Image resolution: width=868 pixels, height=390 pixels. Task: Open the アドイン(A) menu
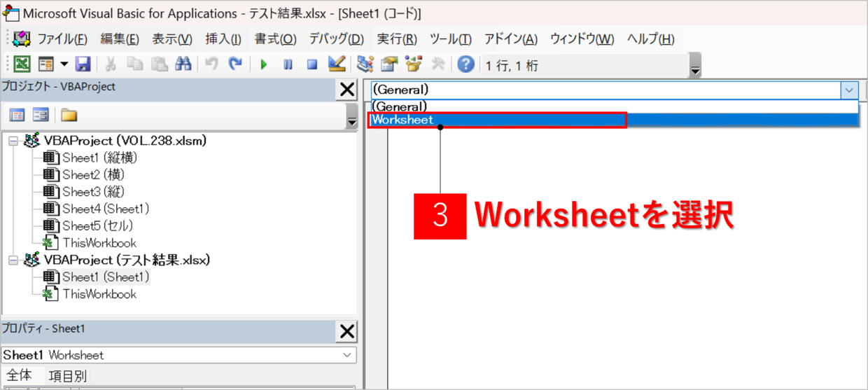(511, 39)
